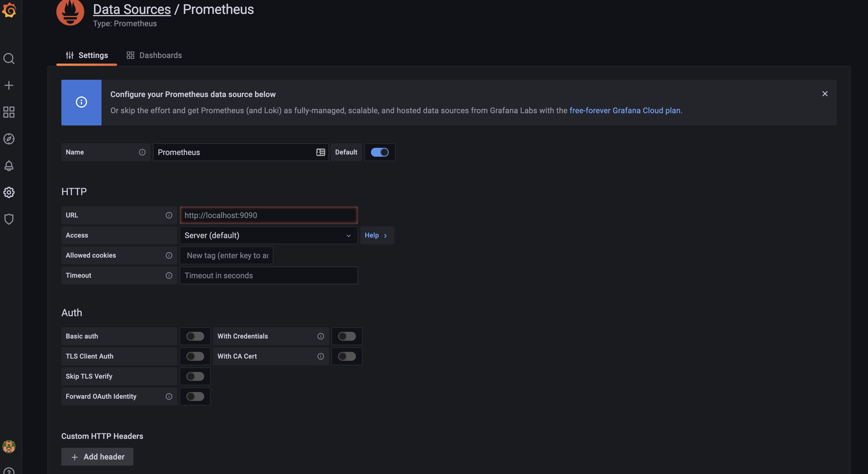This screenshot has width=868, height=474.
Task: Click the URL input field
Action: 269,215
